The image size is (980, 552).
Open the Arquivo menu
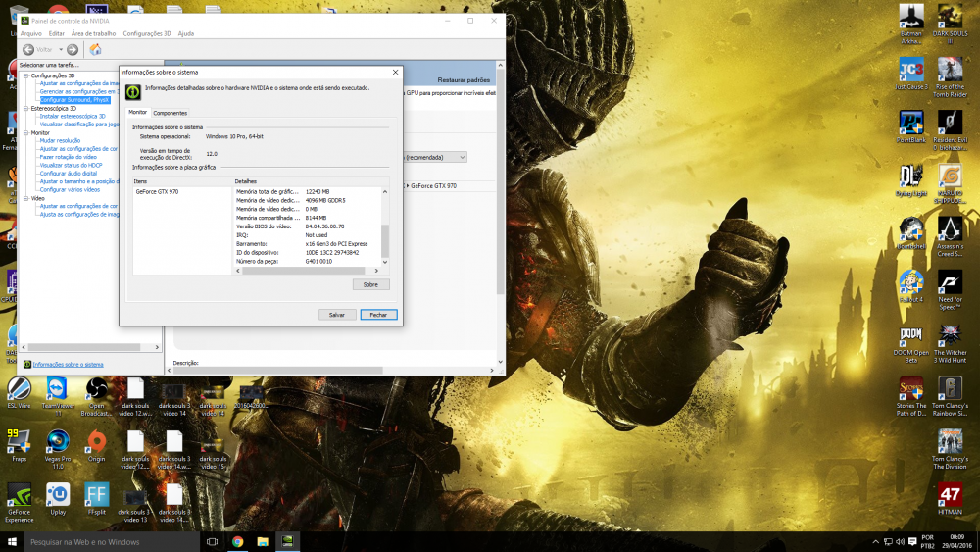[x=31, y=33]
